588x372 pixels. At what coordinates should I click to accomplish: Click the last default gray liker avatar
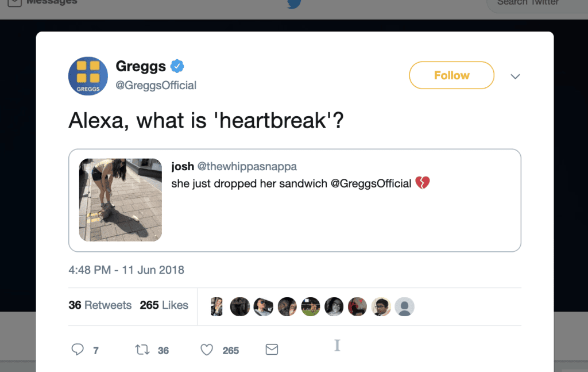404,306
